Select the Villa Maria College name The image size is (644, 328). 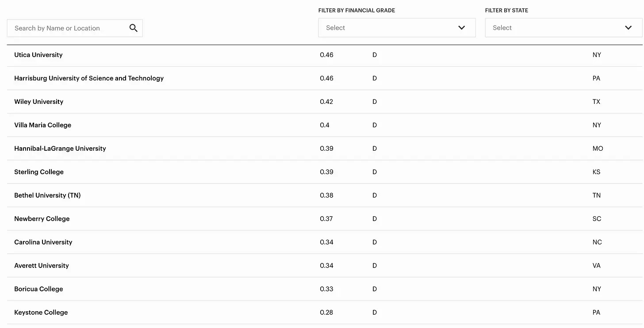[x=43, y=125]
